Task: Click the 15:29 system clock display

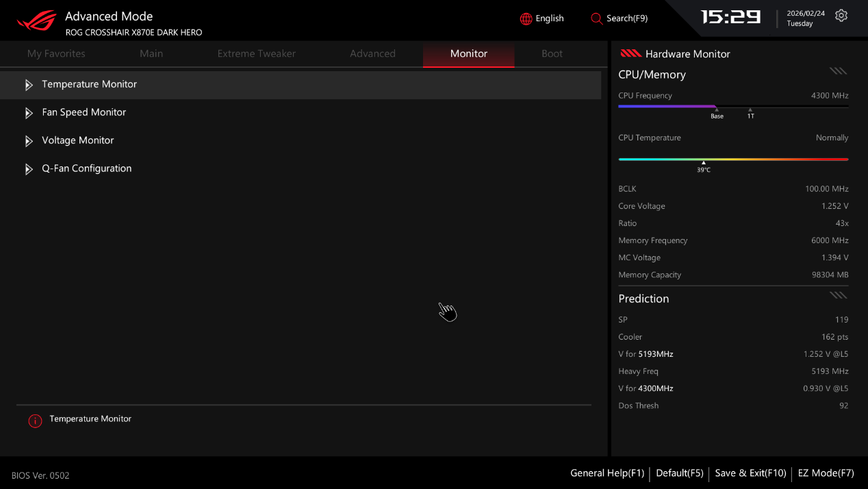Action: tap(730, 17)
